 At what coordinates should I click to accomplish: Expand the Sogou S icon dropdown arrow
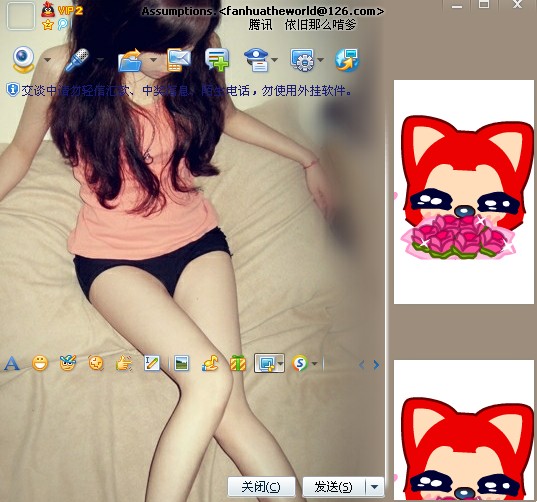click(314, 364)
